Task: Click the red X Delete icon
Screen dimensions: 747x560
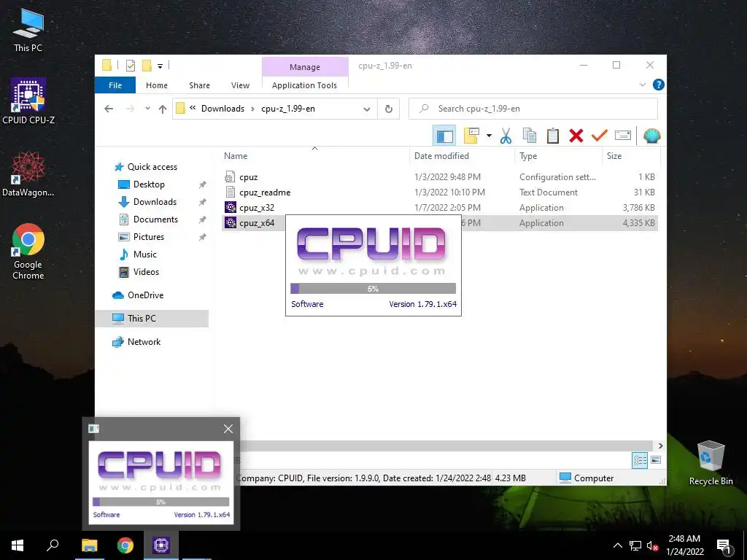Action: pos(576,136)
